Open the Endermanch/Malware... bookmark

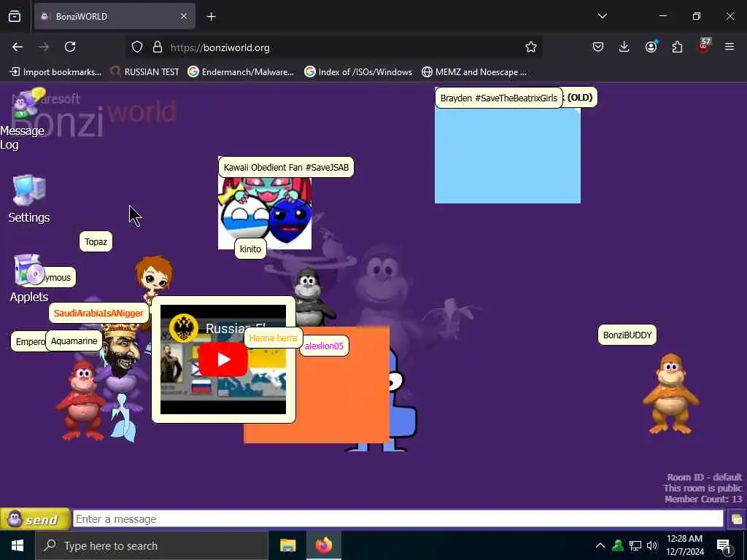[x=241, y=72]
